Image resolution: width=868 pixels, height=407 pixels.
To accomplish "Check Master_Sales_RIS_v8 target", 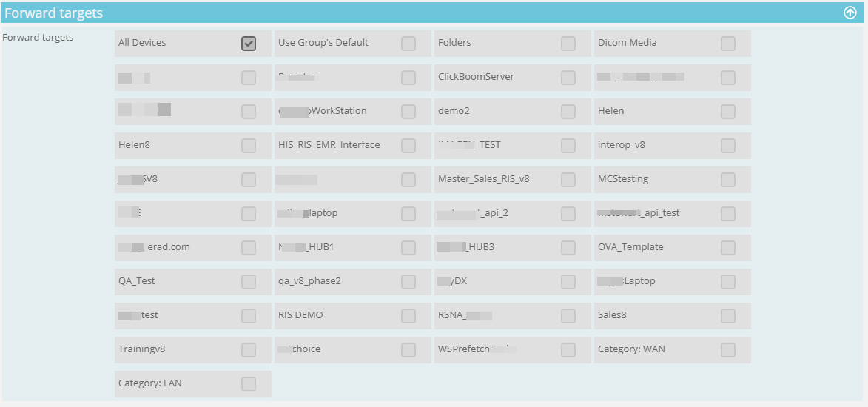I will click(x=568, y=180).
